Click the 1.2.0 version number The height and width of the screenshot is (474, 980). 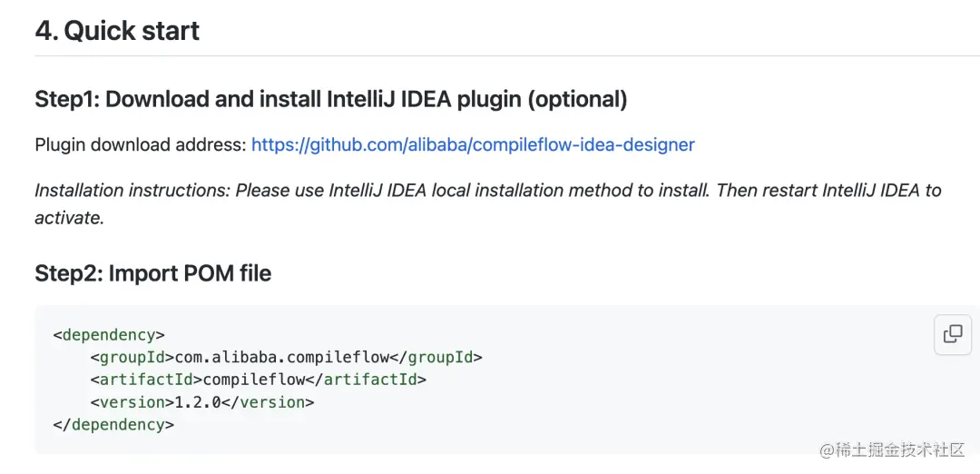197,402
